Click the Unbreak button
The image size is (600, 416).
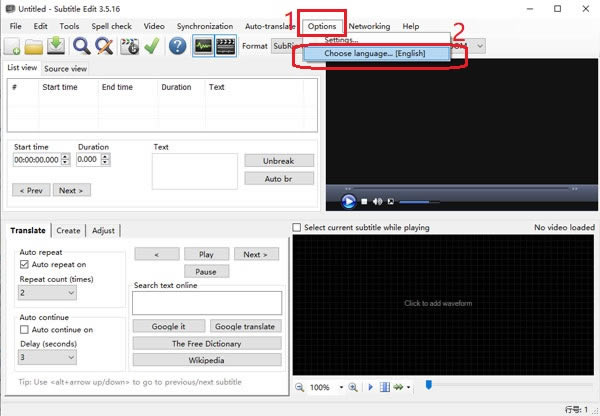(x=279, y=160)
